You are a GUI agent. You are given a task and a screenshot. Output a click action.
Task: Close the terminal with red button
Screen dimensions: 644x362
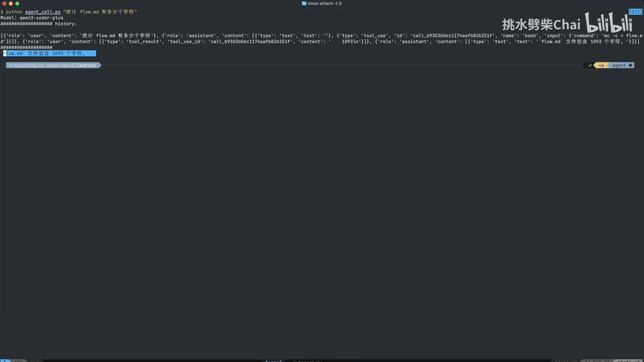[4, 4]
